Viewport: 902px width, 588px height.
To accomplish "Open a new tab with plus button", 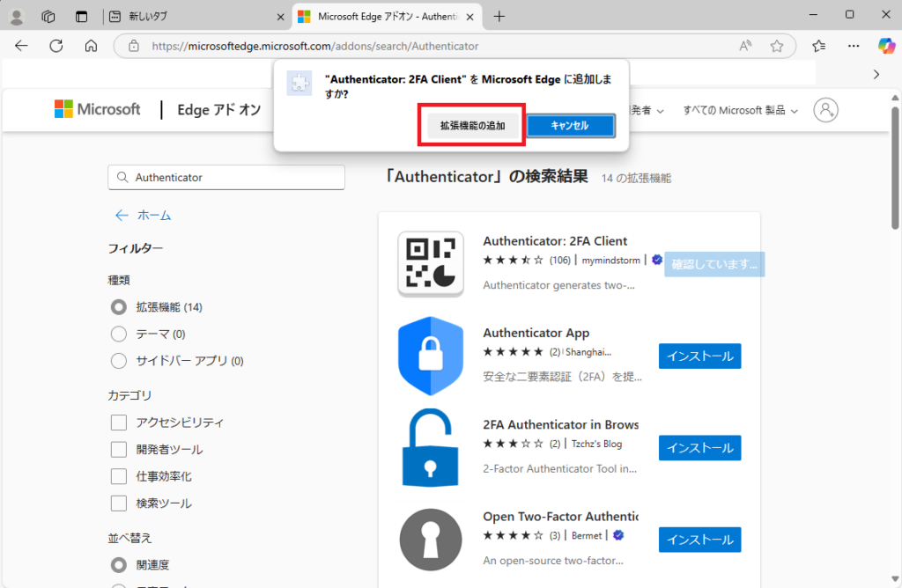I will [x=499, y=17].
